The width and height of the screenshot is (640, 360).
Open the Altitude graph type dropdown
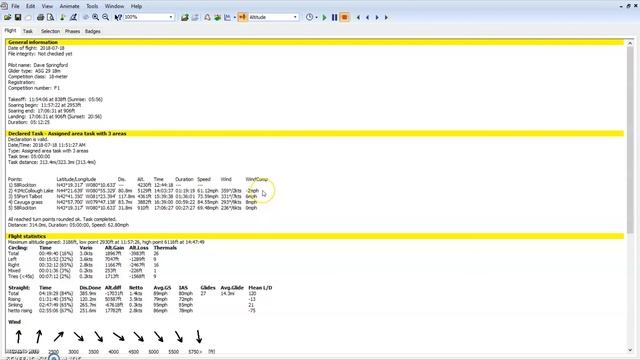coord(295,17)
